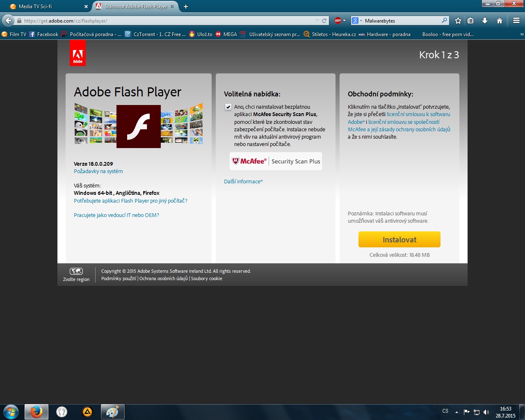
Task: Uncheck the McAfee Security Scan Plus offer
Action: coord(228,107)
